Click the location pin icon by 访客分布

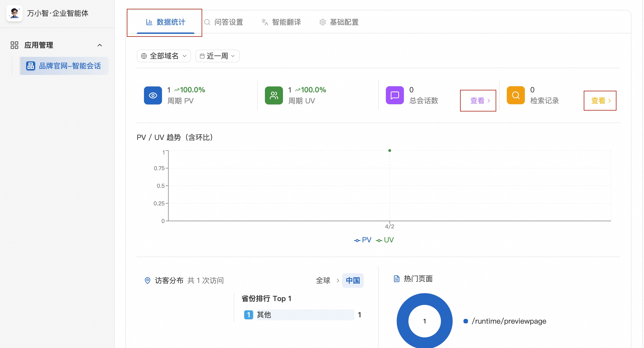pos(148,281)
